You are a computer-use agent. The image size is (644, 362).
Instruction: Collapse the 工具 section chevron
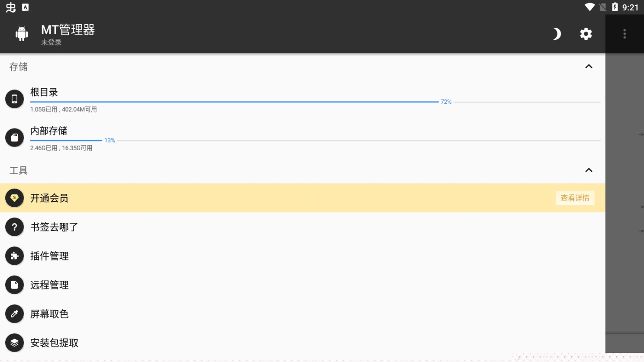589,170
